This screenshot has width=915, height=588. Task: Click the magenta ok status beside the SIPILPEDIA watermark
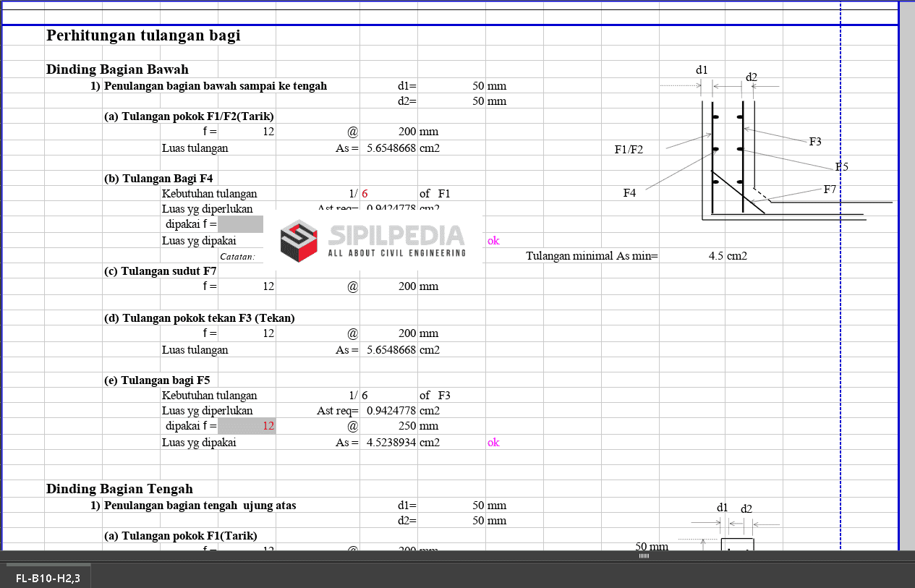coord(493,241)
